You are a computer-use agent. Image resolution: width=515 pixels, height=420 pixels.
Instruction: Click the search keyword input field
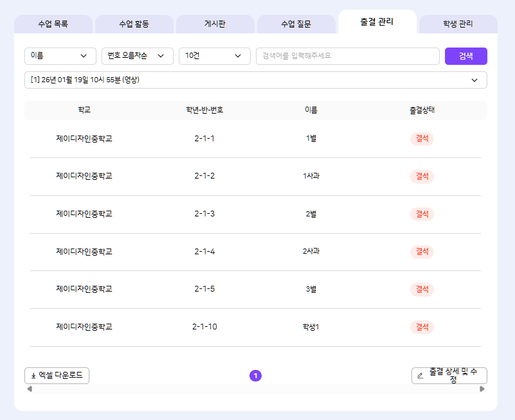click(347, 57)
